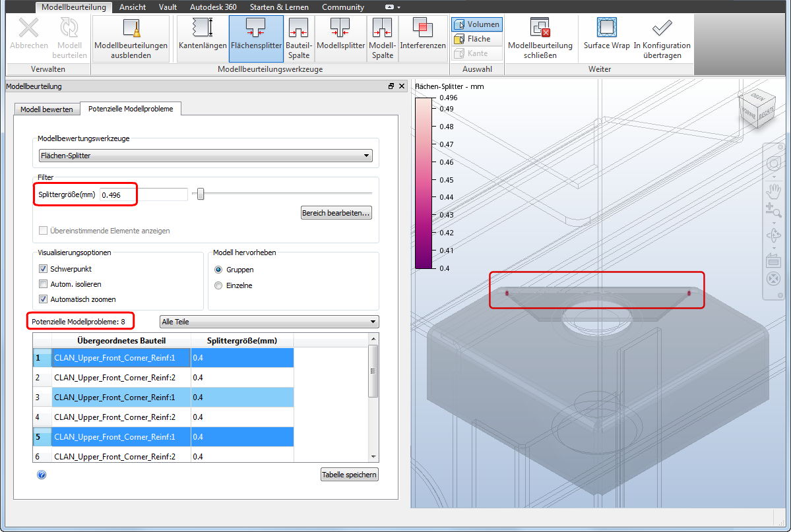
Task: Click the Abbrechen cancel icon
Action: (29, 28)
